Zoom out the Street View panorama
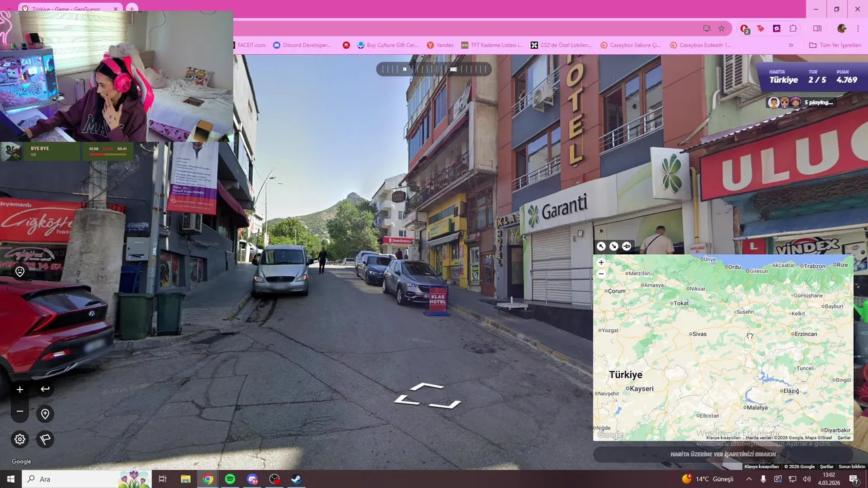 (20, 411)
